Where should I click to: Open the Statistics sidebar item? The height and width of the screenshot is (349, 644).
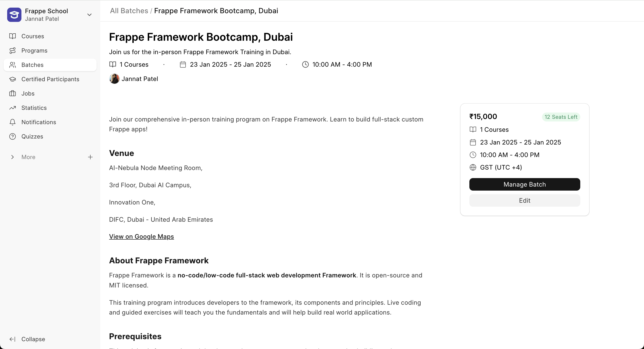pyautogui.click(x=34, y=108)
